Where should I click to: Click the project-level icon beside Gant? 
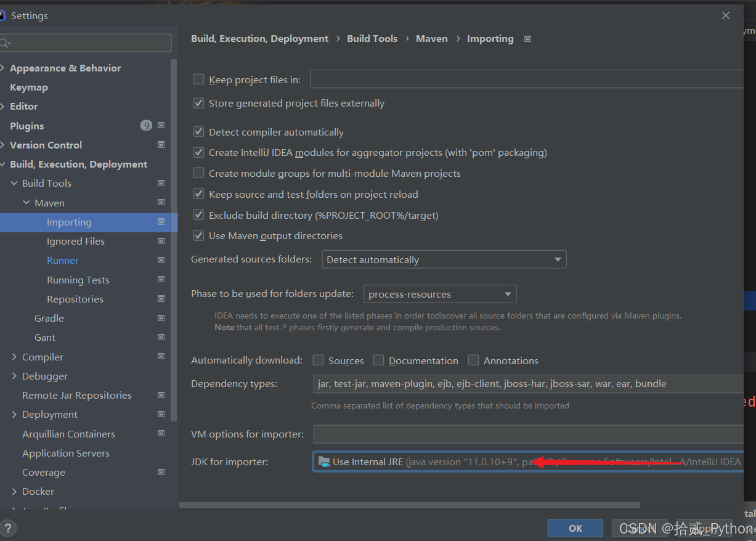(x=161, y=337)
